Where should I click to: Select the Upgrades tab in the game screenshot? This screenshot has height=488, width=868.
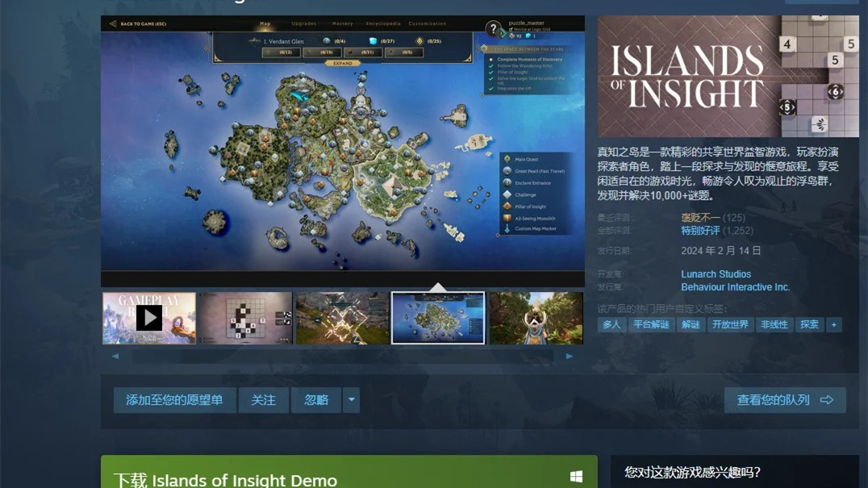coord(304,23)
